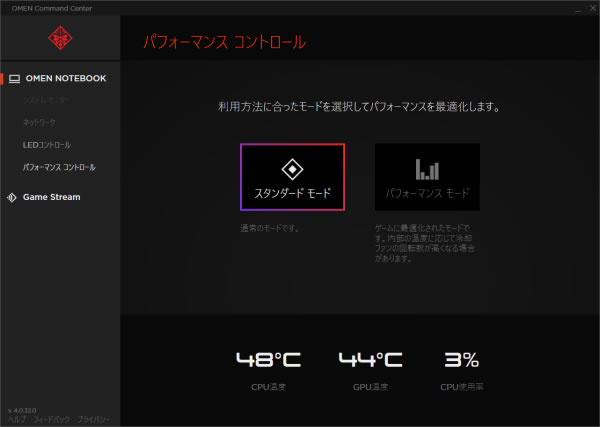
Task: Open the Game Stream section
Action: [x=52, y=197]
